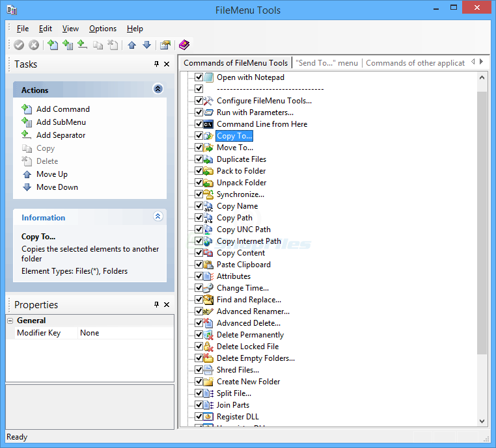Uncheck the separator line checkbox

click(x=199, y=89)
